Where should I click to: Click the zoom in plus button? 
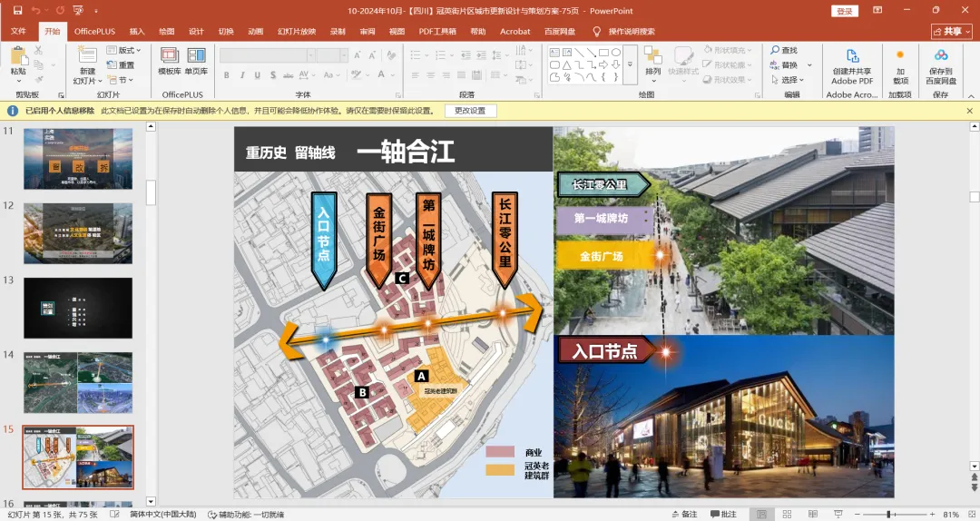[x=932, y=514]
